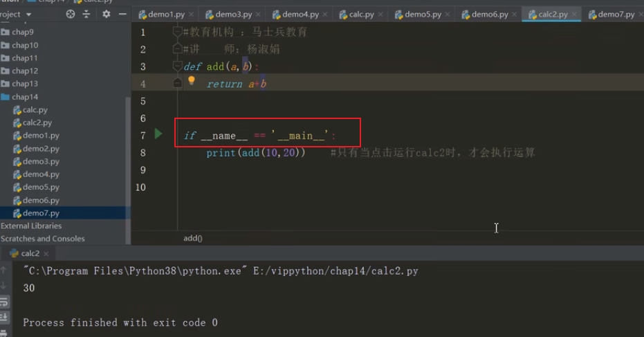
Task: Click line number 9 in the gutter
Action: click(x=143, y=170)
